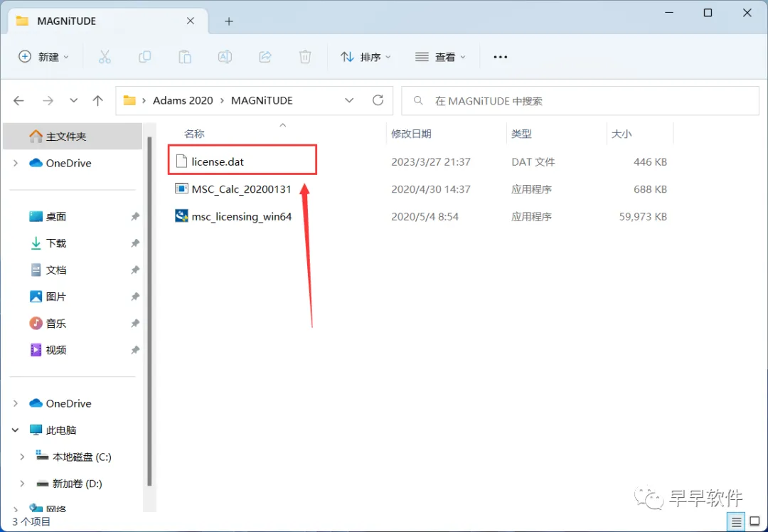Click the 2023/3/27 21:37 date cell
768x532 pixels.
[x=430, y=161]
